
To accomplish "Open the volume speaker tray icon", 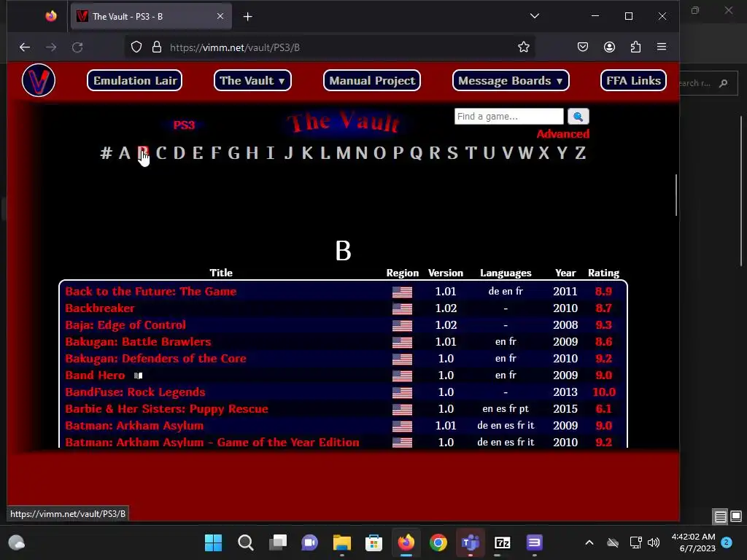I will tap(654, 542).
